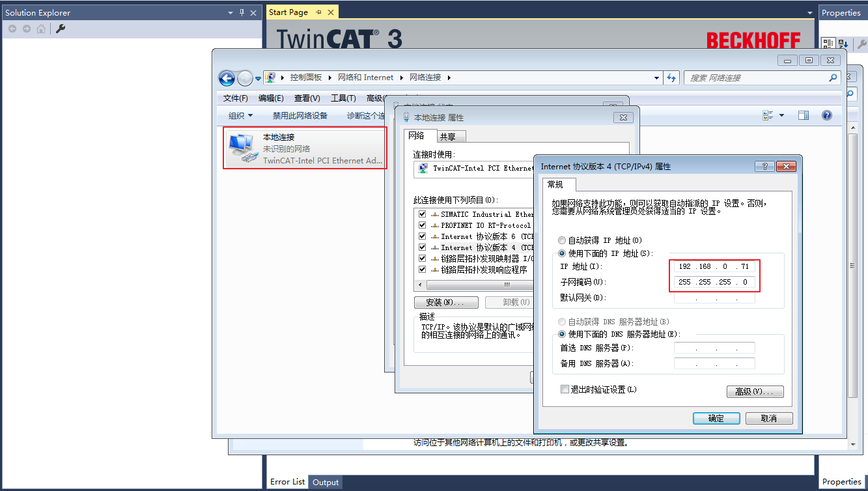Click the search magnifier icon
868x491 pixels.
(x=833, y=77)
